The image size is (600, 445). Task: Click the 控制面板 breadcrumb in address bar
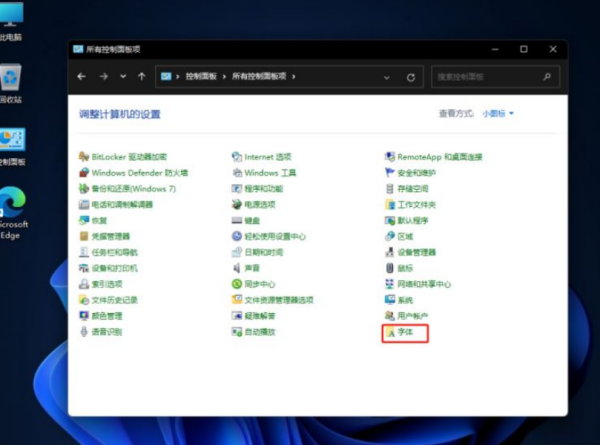point(200,76)
